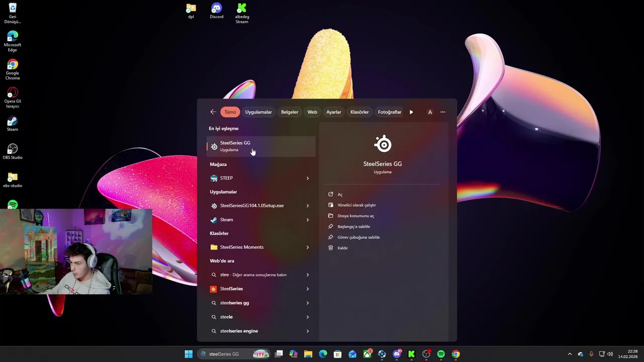This screenshot has width=644, height=362.
Task: Open the three-dots options menu in search
Action: (x=443, y=112)
